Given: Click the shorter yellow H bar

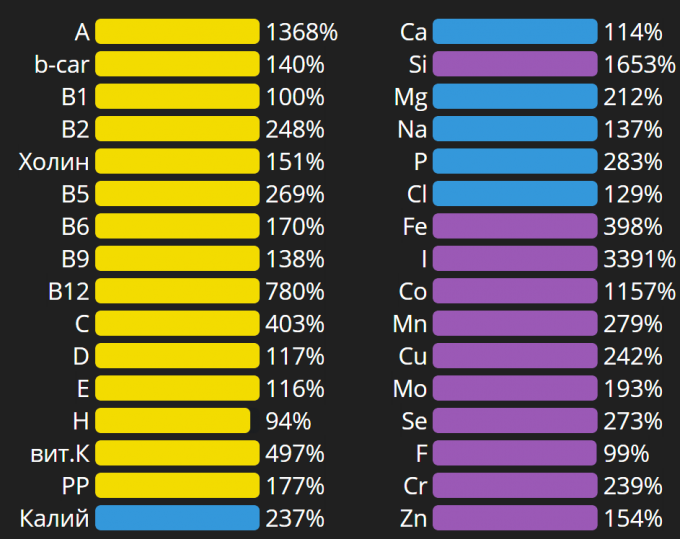Looking at the screenshot, I should 172,421.
